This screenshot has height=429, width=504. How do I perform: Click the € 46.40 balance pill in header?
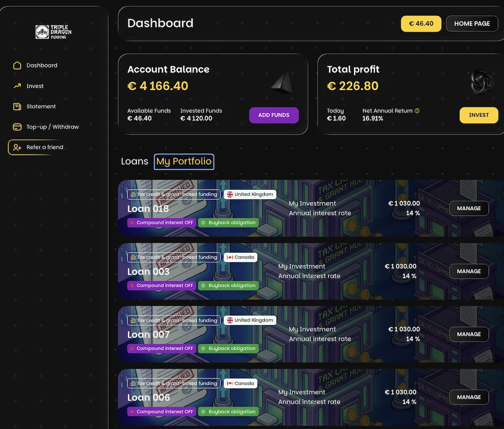[x=421, y=23]
